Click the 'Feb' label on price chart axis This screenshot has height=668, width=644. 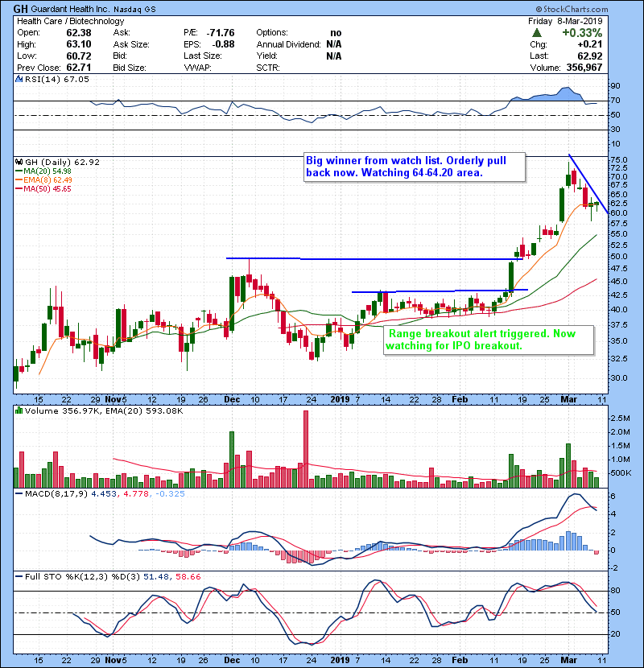point(460,400)
